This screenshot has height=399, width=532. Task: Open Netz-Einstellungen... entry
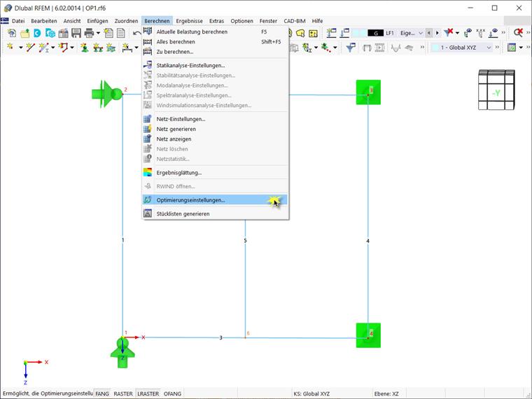coord(215,119)
